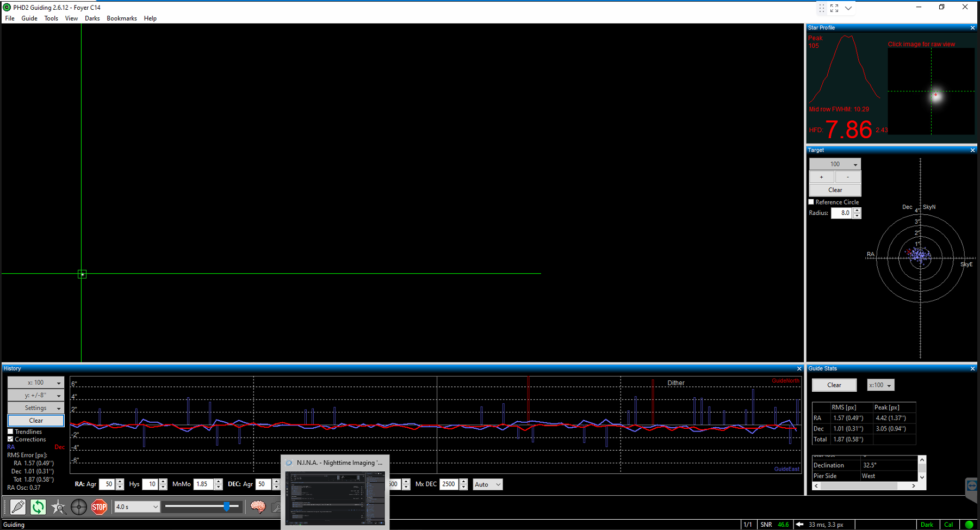Close the Star Profile panel
Viewport: 980px width, 530px height.
972,28
